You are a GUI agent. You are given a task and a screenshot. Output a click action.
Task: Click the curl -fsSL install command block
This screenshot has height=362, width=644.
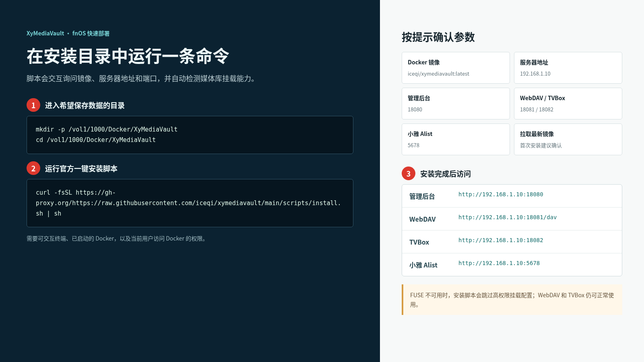click(190, 203)
